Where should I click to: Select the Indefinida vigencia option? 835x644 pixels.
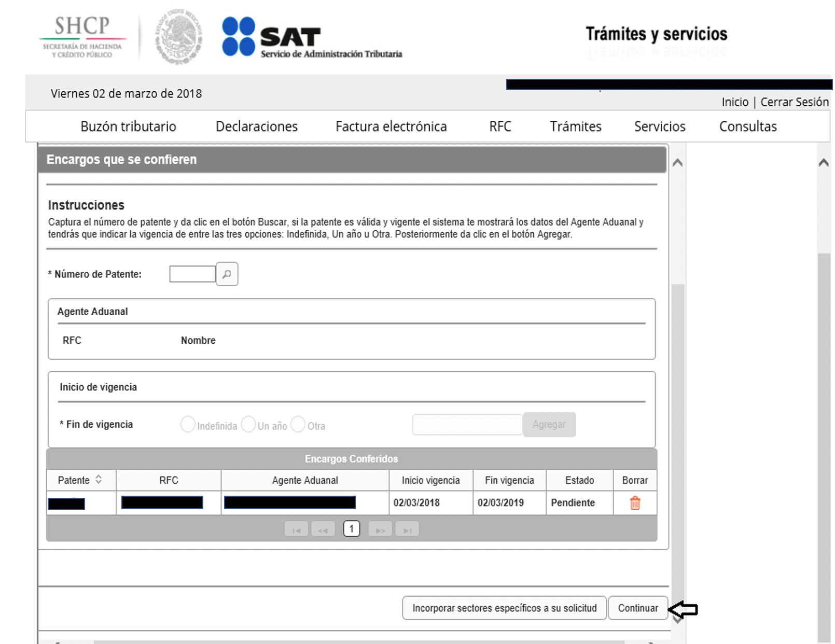coord(188,424)
